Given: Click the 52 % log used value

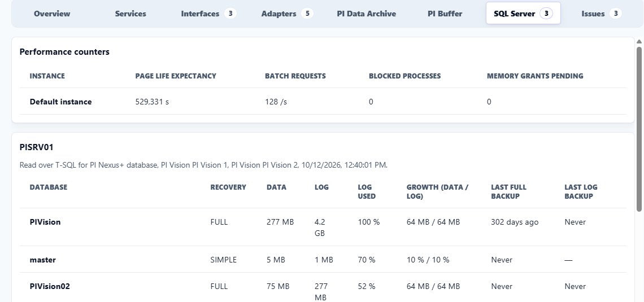Looking at the screenshot, I should click(367, 286).
